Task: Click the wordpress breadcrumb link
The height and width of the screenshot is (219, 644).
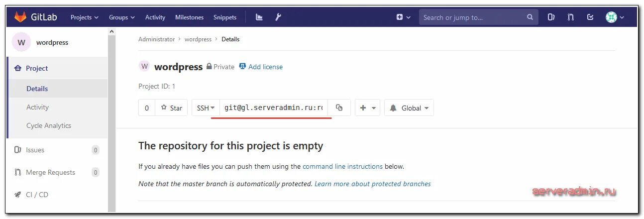Action: [198, 39]
